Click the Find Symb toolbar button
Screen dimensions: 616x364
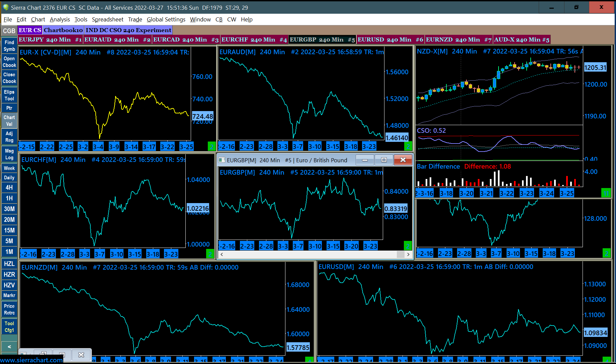[x=9, y=46]
